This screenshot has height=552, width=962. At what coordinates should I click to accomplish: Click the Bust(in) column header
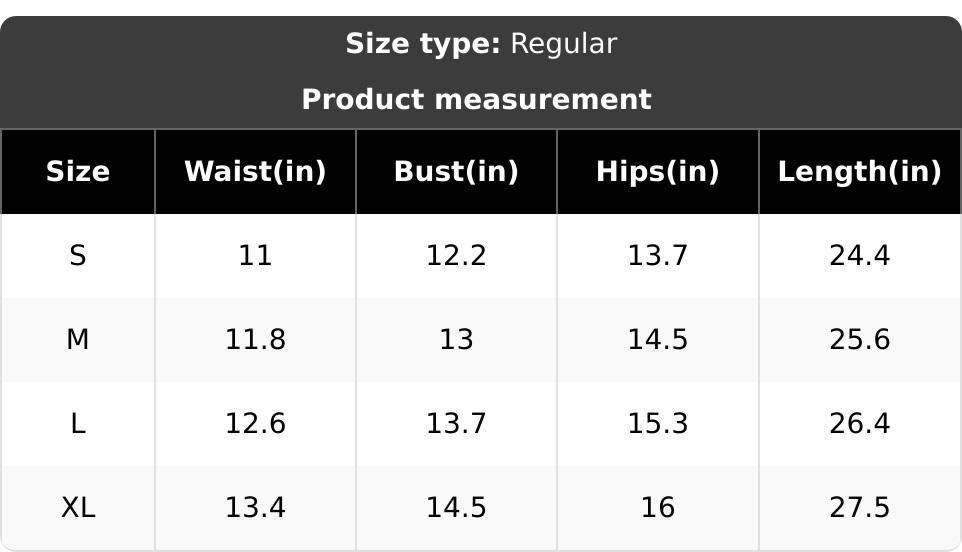tap(456, 172)
